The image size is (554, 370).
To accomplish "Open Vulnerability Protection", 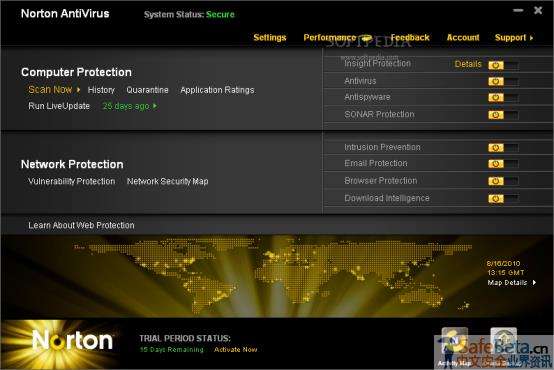I will [72, 181].
